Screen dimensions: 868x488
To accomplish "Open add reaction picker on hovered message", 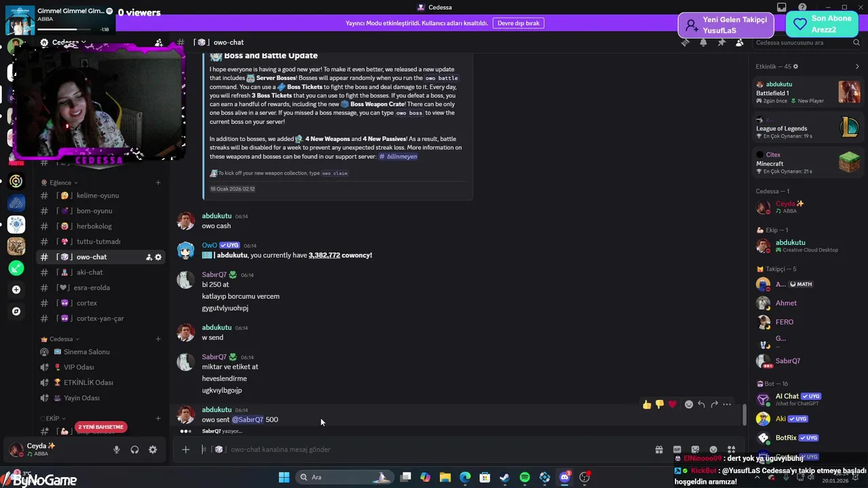I will [689, 405].
